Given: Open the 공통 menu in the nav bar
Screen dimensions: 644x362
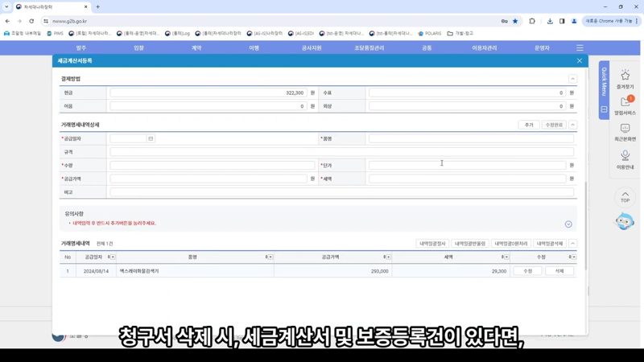Looking at the screenshot, I should tap(427, 48).
